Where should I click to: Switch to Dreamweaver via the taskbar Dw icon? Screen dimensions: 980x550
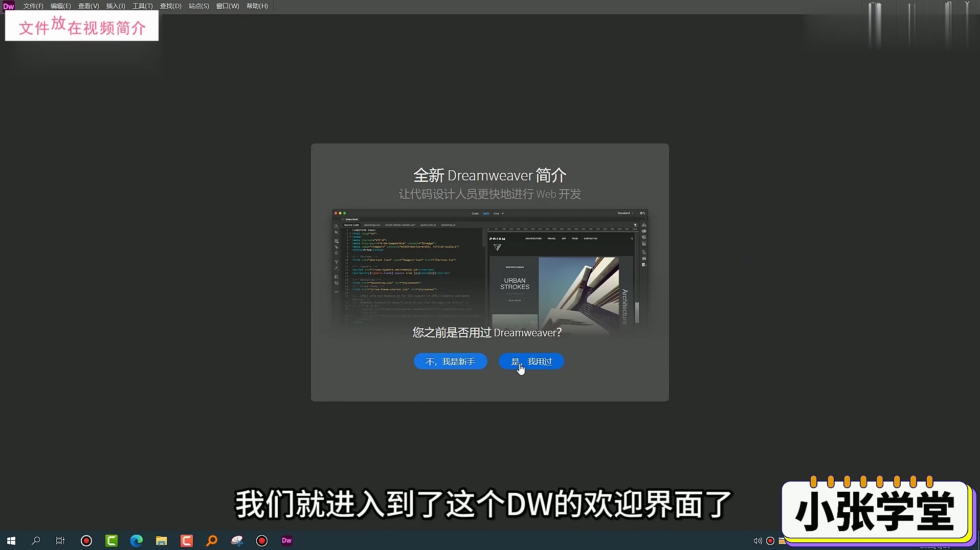click(x=287, y=540)
